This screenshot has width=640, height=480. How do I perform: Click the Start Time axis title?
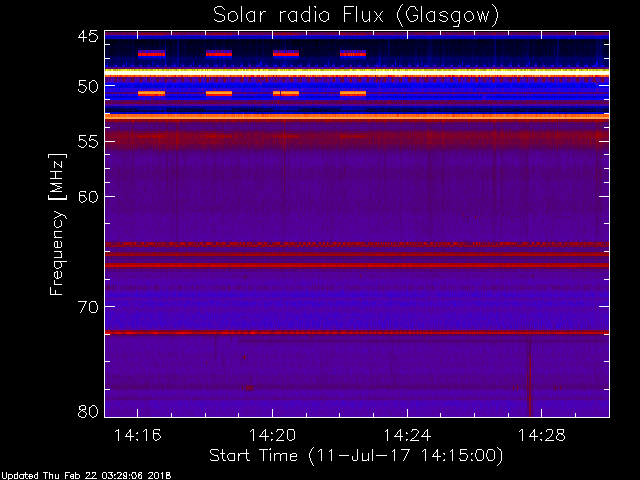tap(356, 456)
